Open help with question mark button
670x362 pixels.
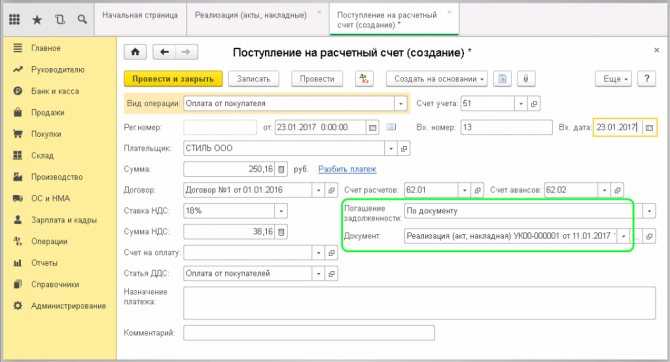646,79
